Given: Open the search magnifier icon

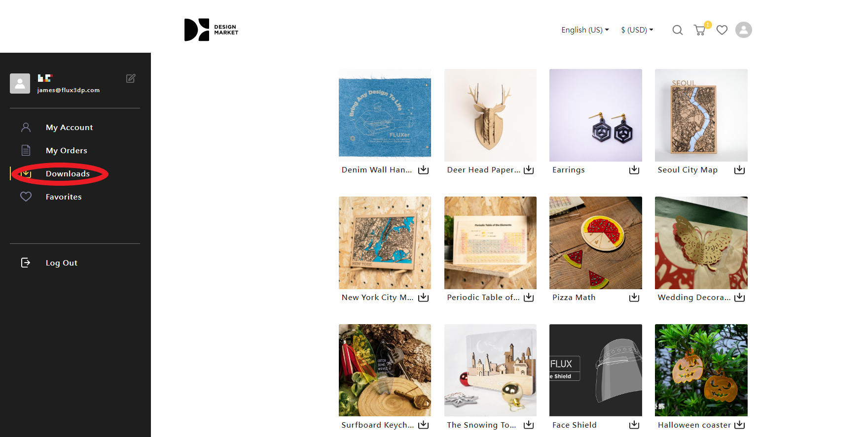Looking at the screenshot, I should (x=678, y=30).
